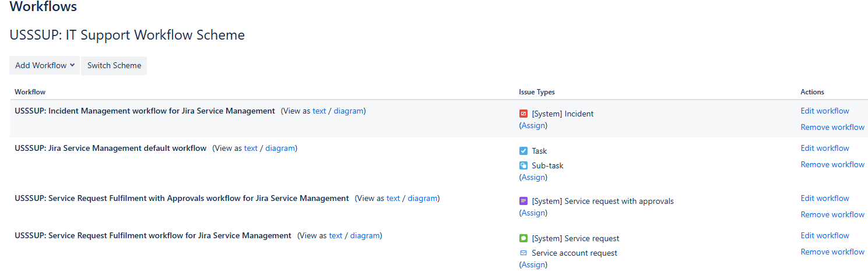This screenshot has height=272, width=868.
Task: Click the red Incident issue type icon
Action: coord(523,114)
